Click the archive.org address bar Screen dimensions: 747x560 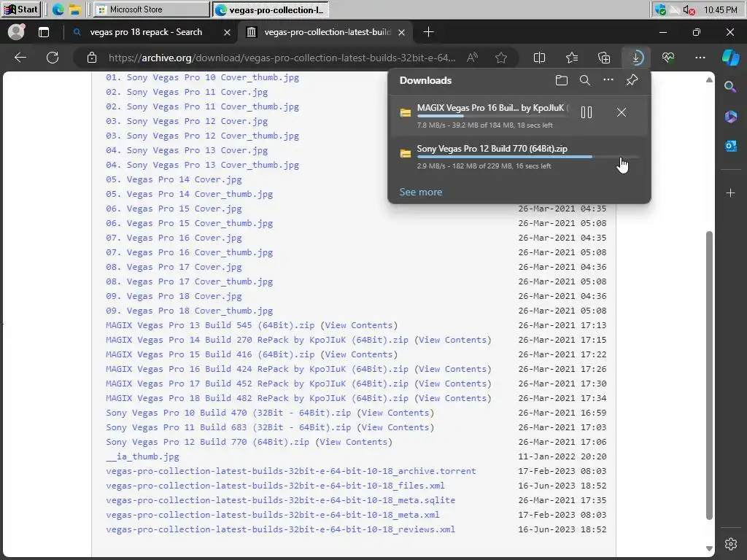282,58
